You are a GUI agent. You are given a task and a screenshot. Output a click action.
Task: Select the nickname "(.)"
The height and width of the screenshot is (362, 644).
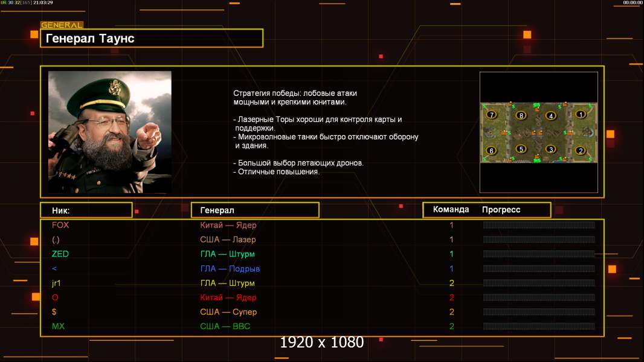tap(56, 240)
